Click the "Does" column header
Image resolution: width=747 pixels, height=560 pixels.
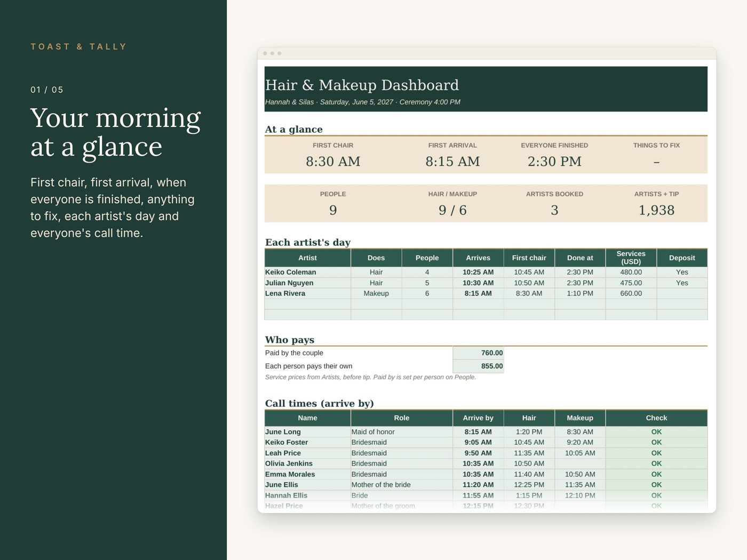point(376,258)
